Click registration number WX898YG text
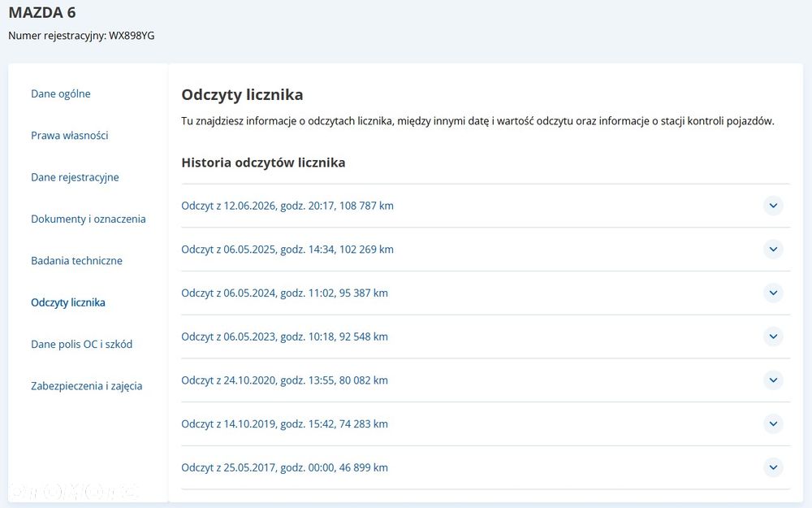812x508 pixels. coord(132,36)
